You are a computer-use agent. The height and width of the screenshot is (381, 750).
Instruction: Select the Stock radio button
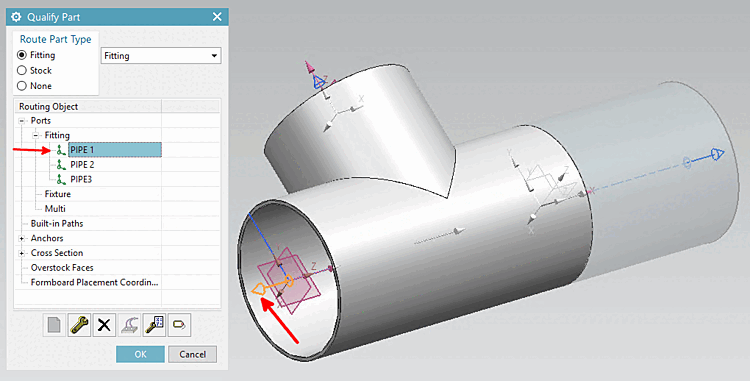22,71
